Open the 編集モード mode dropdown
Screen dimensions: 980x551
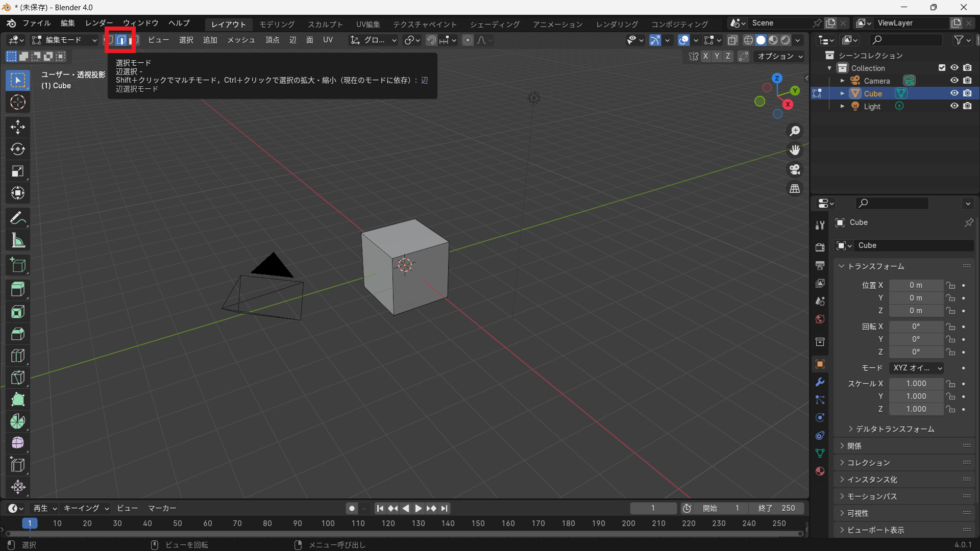click(x=64, y=40)
